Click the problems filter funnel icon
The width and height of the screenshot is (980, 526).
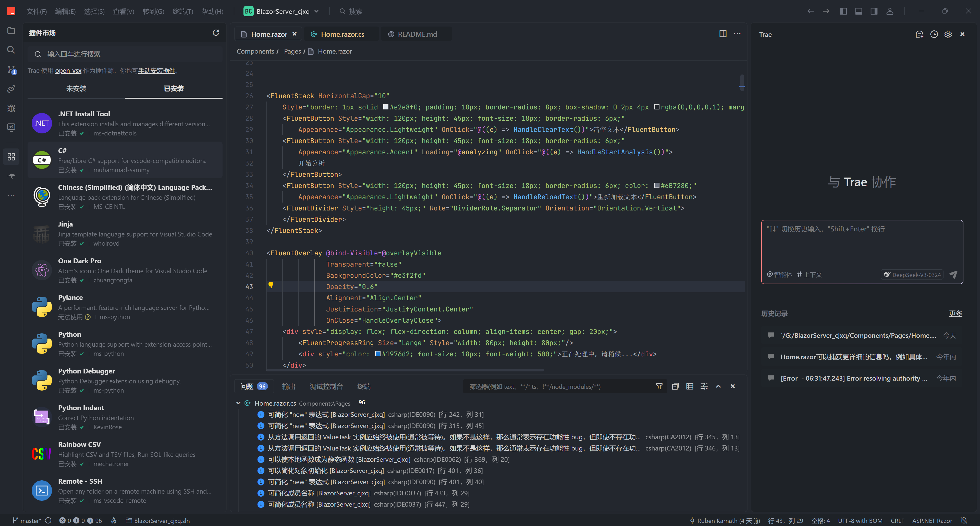659,386
